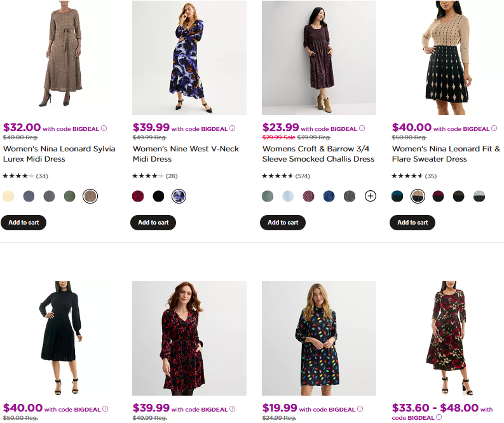This screenshot has width=504, height=423.
Task: Open star rating with 574 reviews
Action: click(277, 176)
